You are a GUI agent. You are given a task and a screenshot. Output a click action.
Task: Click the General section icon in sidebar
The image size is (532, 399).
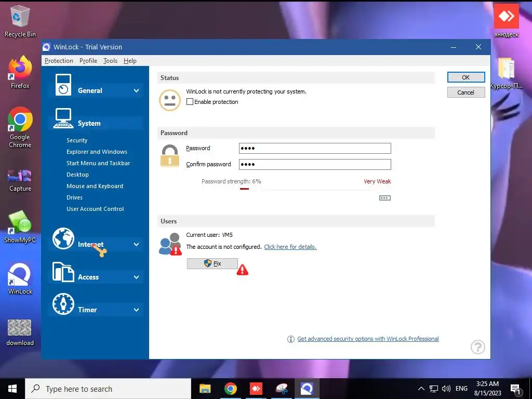coord(63,85)
